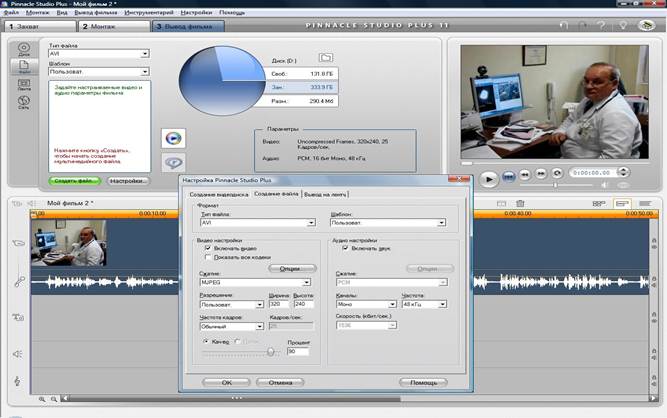Select the Tape output icon in sidebar
The width and height of the screenshot is (667, 418).
pyautogui.click(x=24, y=84)
